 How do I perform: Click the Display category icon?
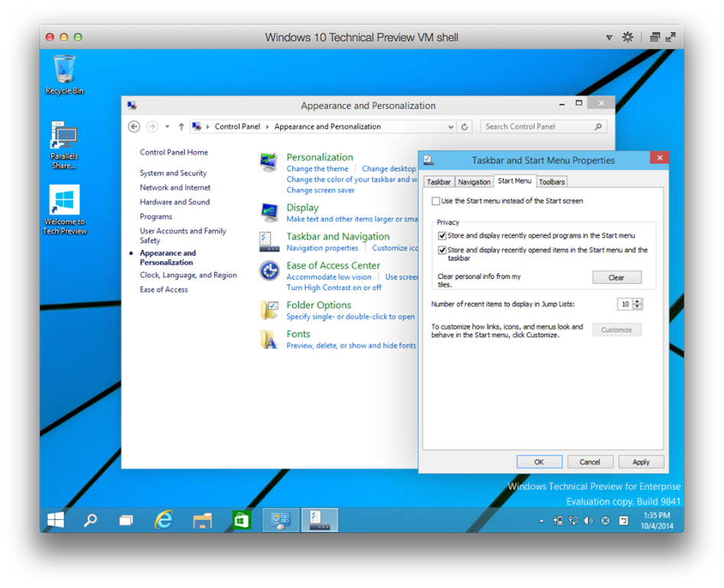269,213
